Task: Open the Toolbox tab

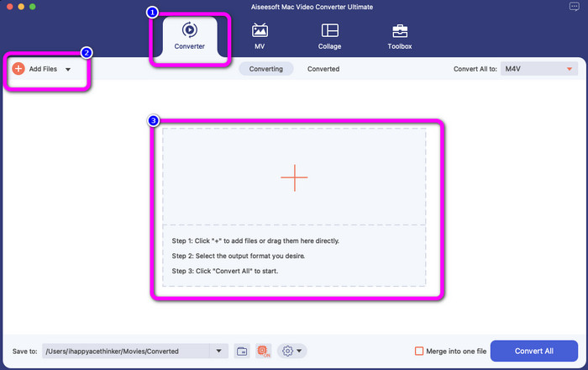Action: (400, 36)
